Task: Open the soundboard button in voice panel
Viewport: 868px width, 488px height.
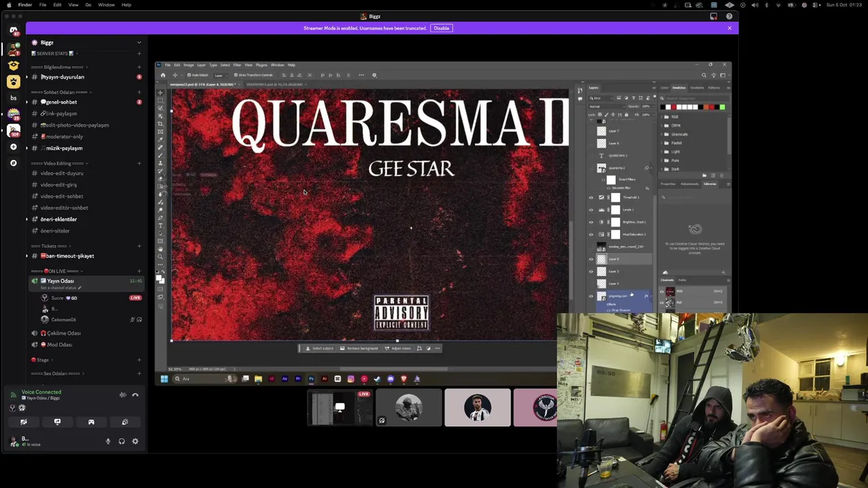Action: [125, 422]
